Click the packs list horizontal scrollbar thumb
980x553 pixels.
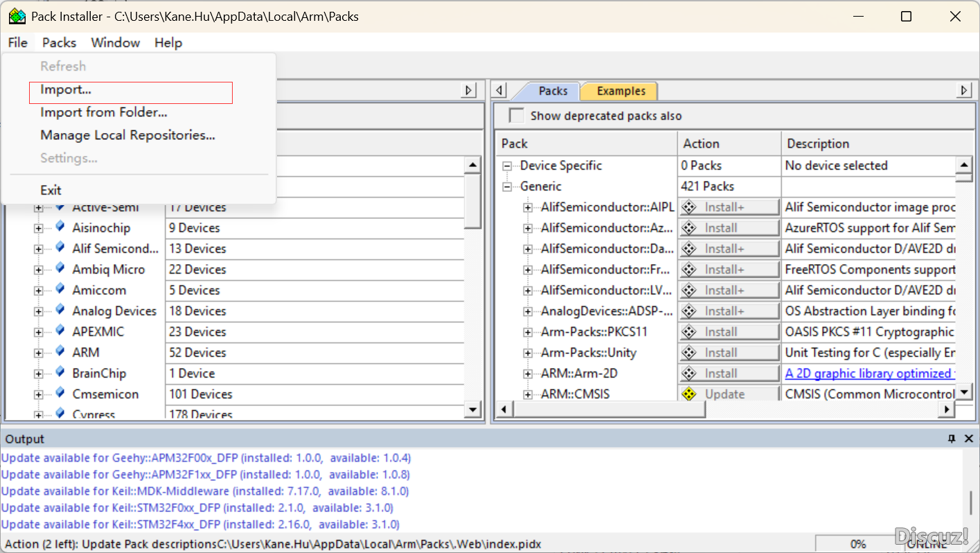609,410
